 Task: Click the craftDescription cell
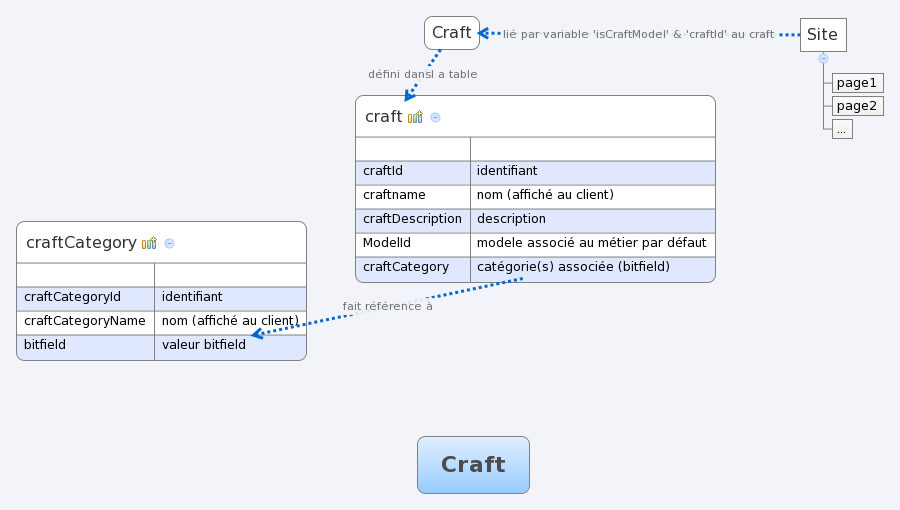412,220
